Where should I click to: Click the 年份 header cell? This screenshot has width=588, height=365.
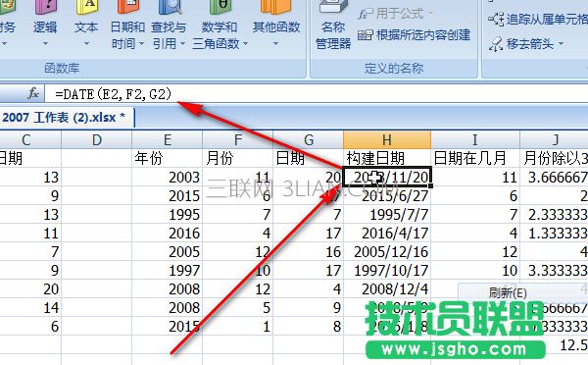click(168, 158)
